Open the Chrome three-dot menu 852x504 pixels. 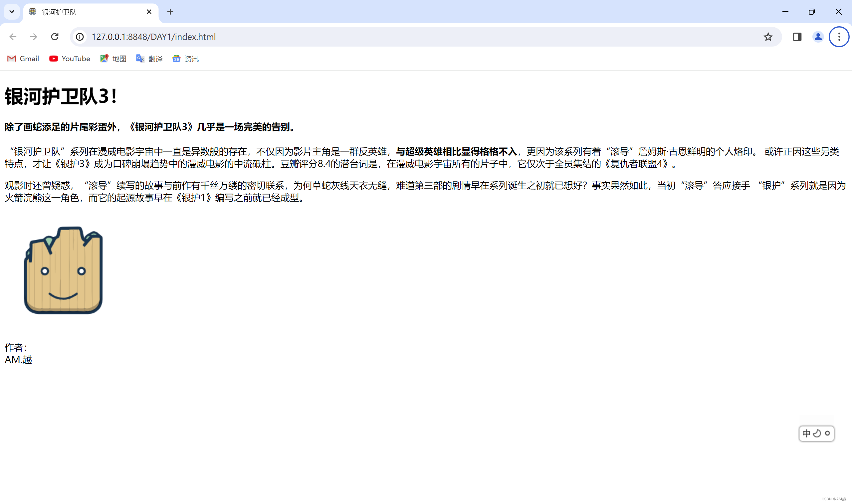tap(839, 37)
